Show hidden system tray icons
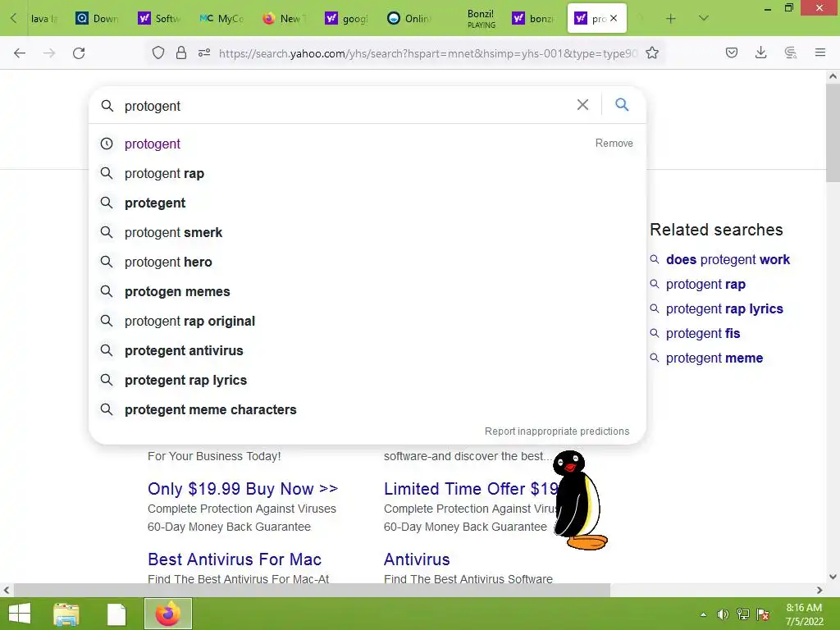The image size is (840, 630). [x=703, y=614]
